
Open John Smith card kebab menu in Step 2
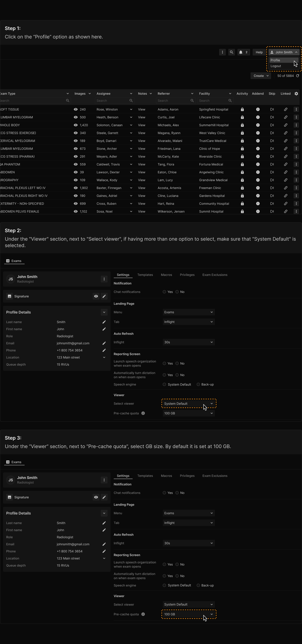(x=104, y=279)
